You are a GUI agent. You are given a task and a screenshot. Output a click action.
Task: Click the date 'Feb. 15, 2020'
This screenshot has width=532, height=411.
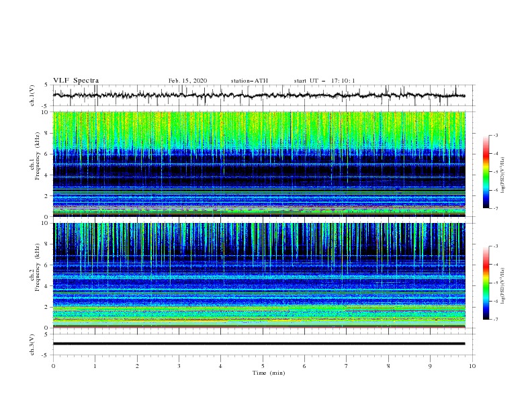click(187, 81)
